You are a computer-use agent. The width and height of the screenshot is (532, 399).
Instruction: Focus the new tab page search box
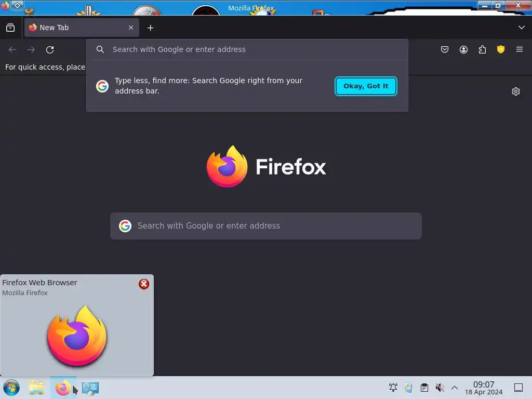point(266,226)
